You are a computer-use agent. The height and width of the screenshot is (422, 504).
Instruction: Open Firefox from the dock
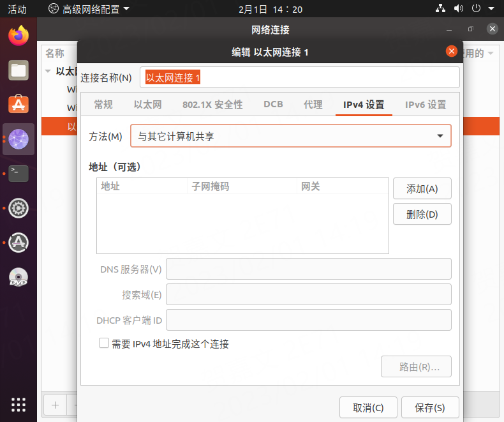[x=19, y=35]
